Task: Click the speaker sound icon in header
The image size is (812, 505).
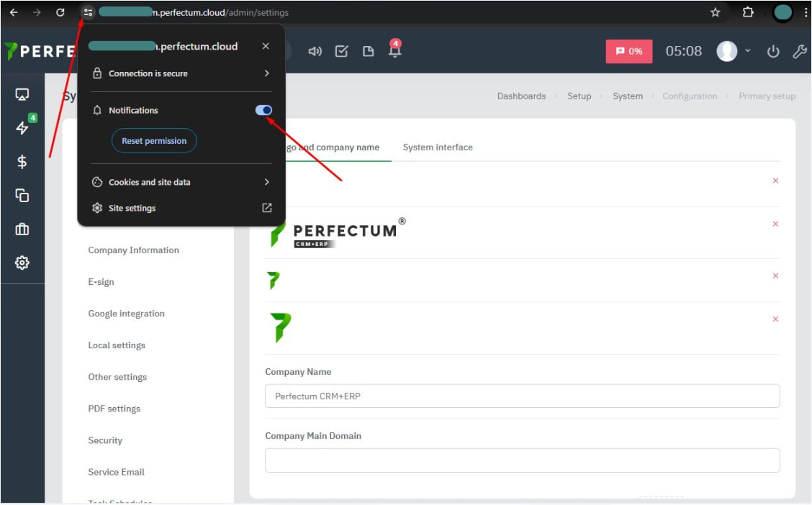Action: point(315,52)
